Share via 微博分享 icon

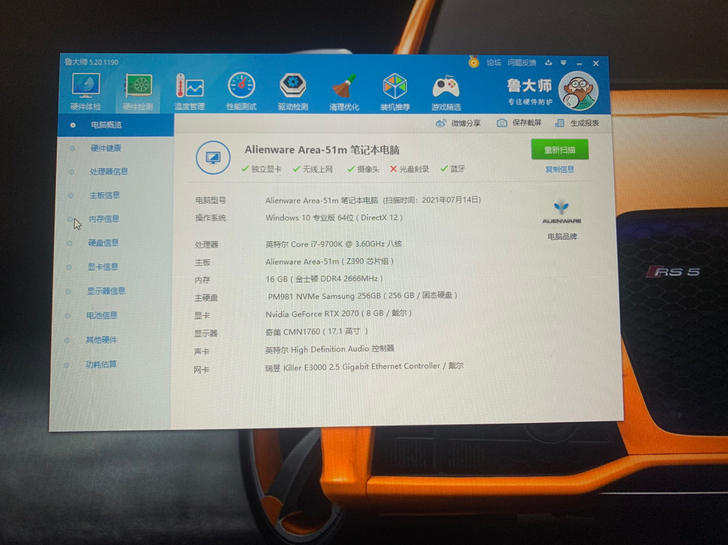[x=458, y=123]
